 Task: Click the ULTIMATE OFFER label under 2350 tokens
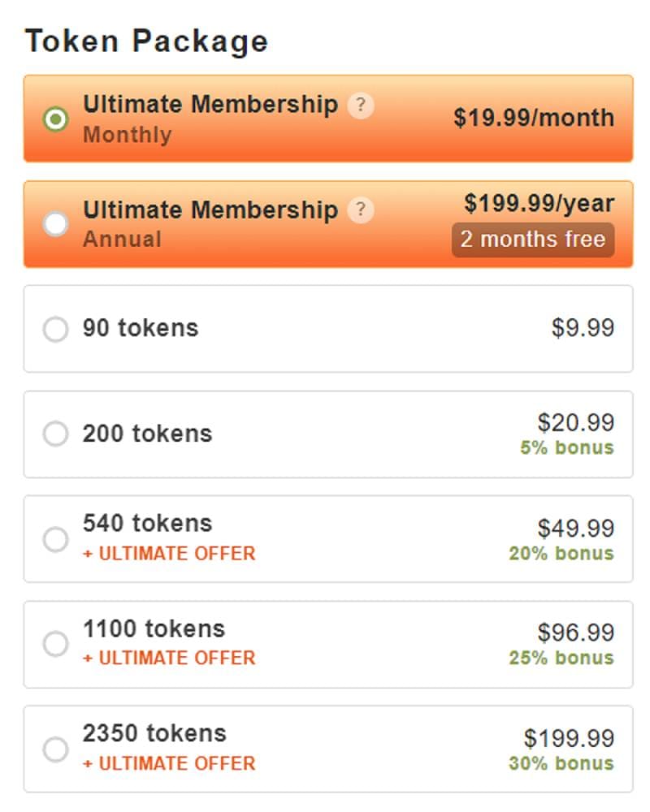pyautogui.click(x=171, y=763)
